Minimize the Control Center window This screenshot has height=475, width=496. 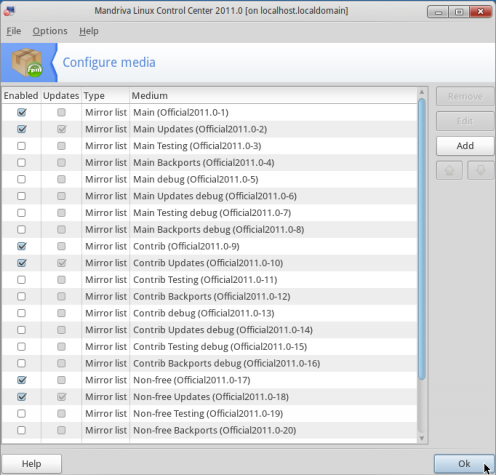coord(438,12)
